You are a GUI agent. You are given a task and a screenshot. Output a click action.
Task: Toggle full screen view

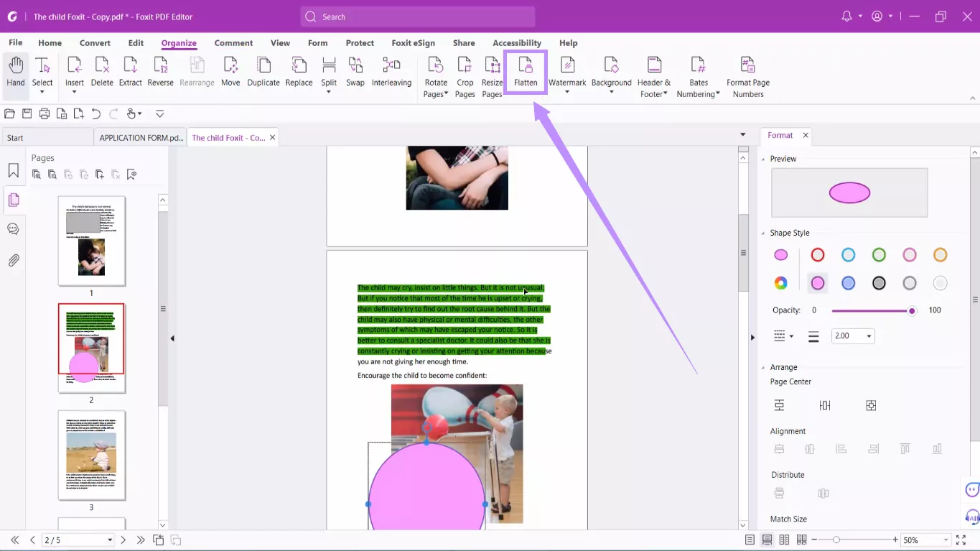click(x=961, y=540)
